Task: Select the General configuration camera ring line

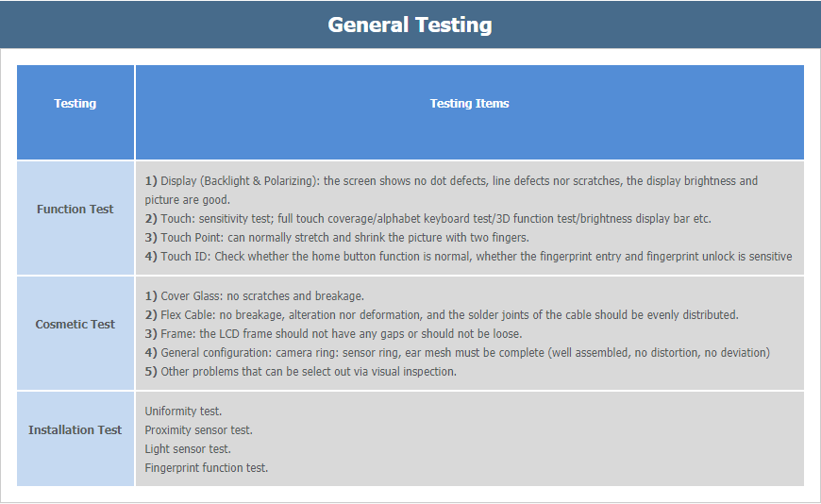Action: (458, 353)
